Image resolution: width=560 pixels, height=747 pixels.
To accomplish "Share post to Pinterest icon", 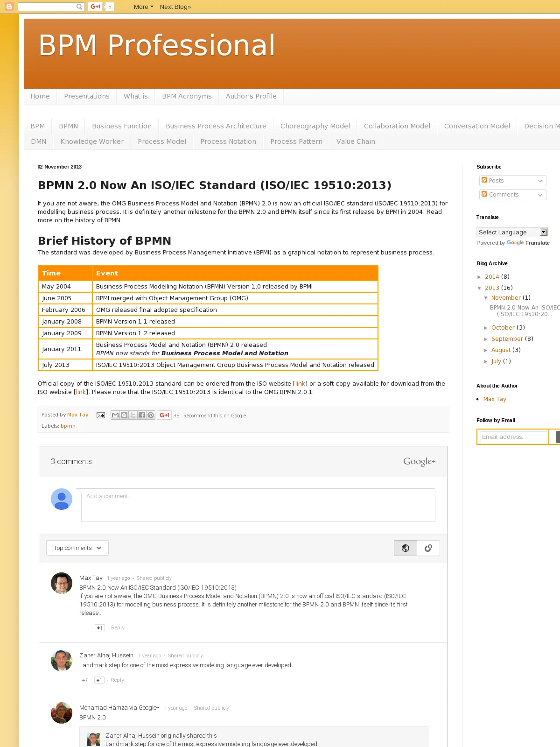I will [x=151, y=415].
